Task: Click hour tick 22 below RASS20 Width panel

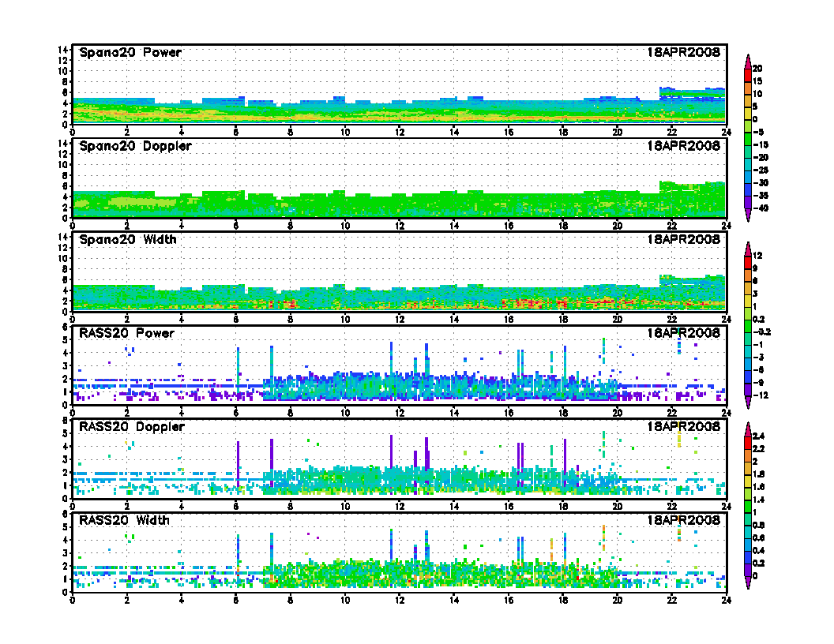Action: (672, 601)
